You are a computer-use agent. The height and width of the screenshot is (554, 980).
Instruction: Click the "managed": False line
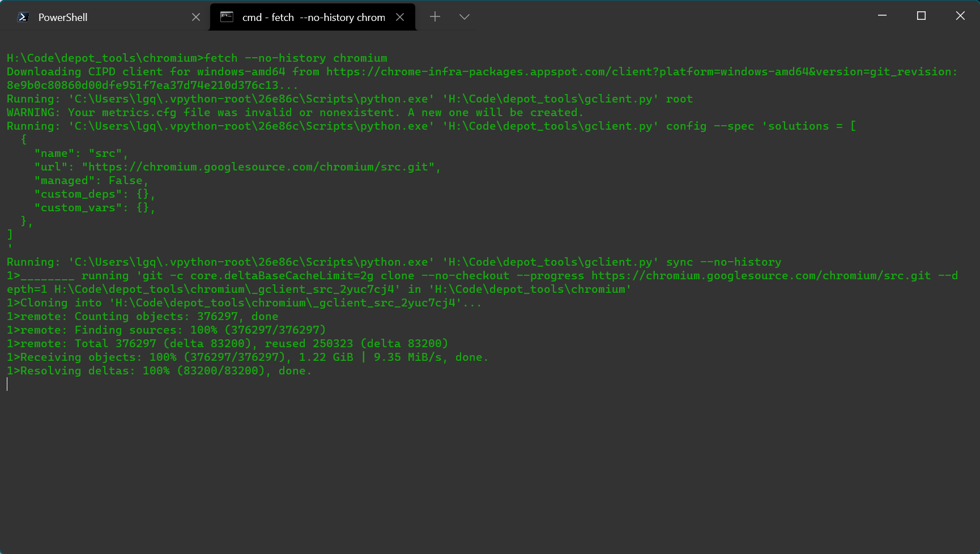91,181
